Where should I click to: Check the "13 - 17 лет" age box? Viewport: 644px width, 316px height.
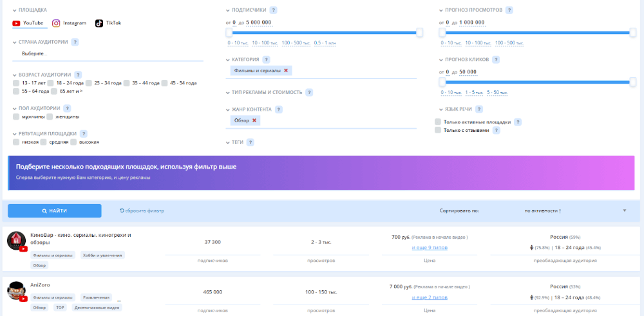pyautogui.click(x=16, y=83)
